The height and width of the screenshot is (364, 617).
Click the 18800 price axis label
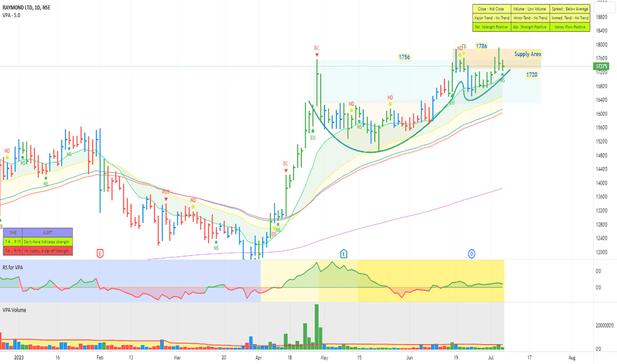[x=601, y=17]
